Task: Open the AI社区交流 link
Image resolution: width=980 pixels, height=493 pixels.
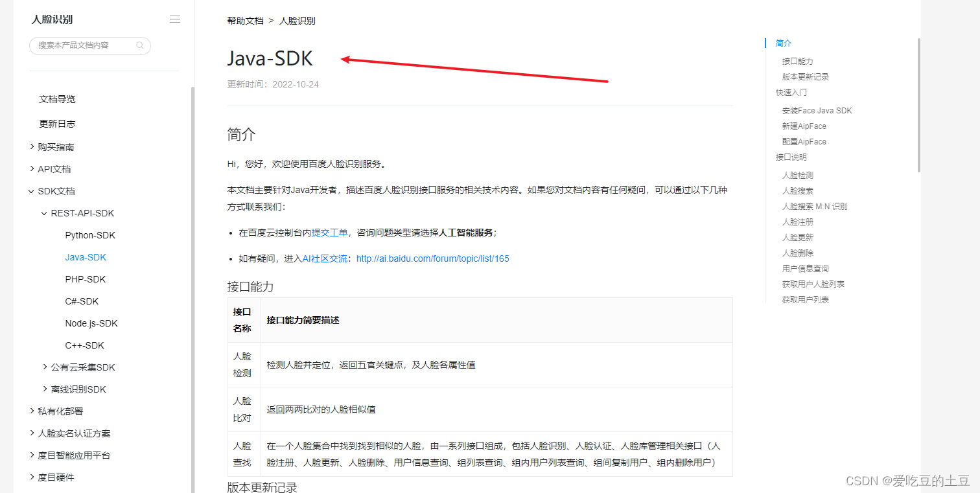Action: pos(326,258)
